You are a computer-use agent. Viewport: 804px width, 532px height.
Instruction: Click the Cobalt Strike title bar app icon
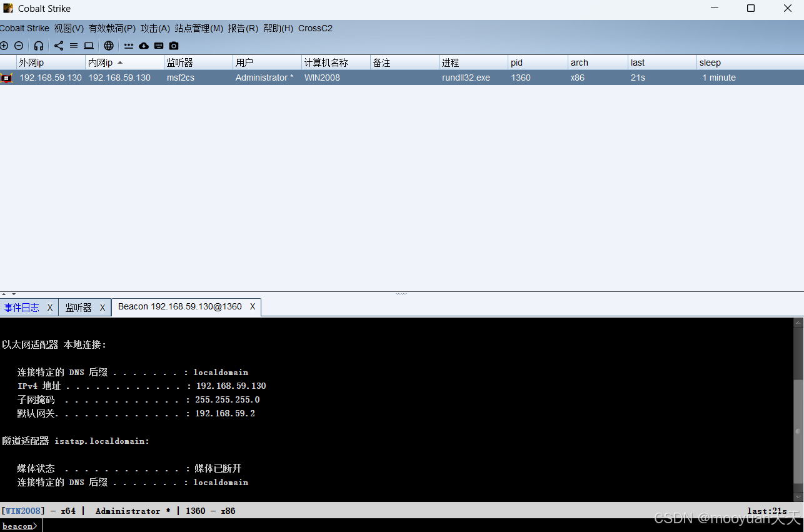click(x=8, y=9)
